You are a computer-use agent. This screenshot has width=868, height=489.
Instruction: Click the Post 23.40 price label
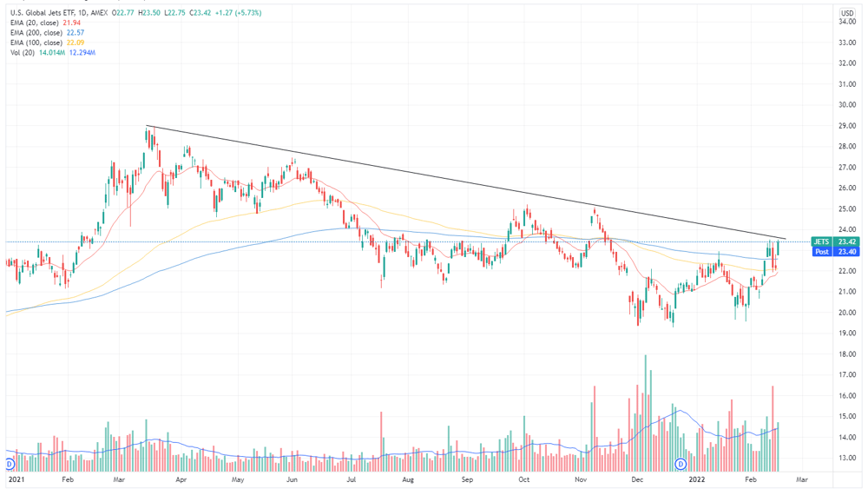click(x=835, y=251)
